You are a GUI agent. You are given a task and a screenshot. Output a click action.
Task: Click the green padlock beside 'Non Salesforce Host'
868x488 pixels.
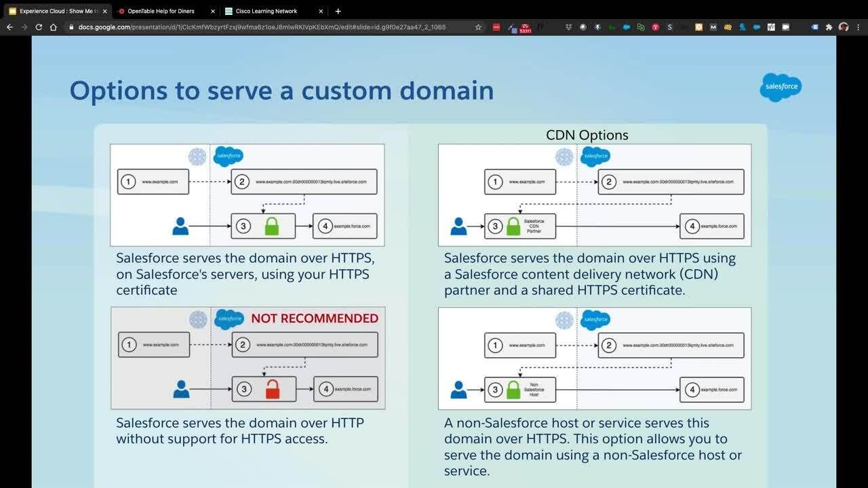coord(513,389)
